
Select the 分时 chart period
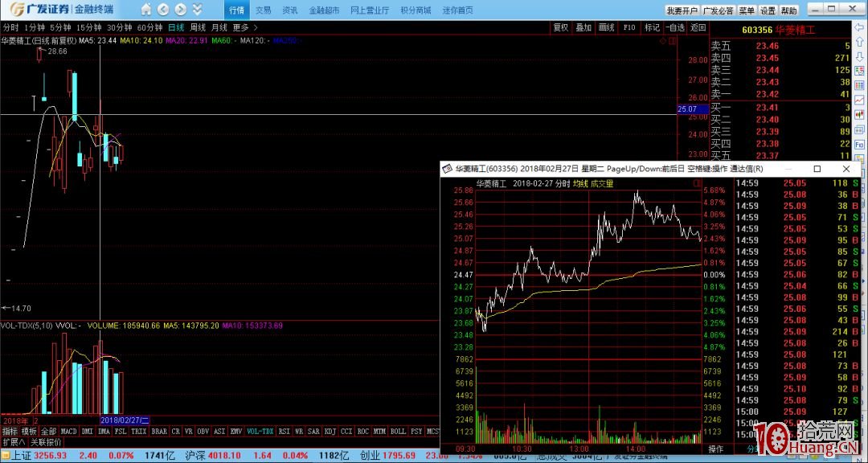coord(10,27)
